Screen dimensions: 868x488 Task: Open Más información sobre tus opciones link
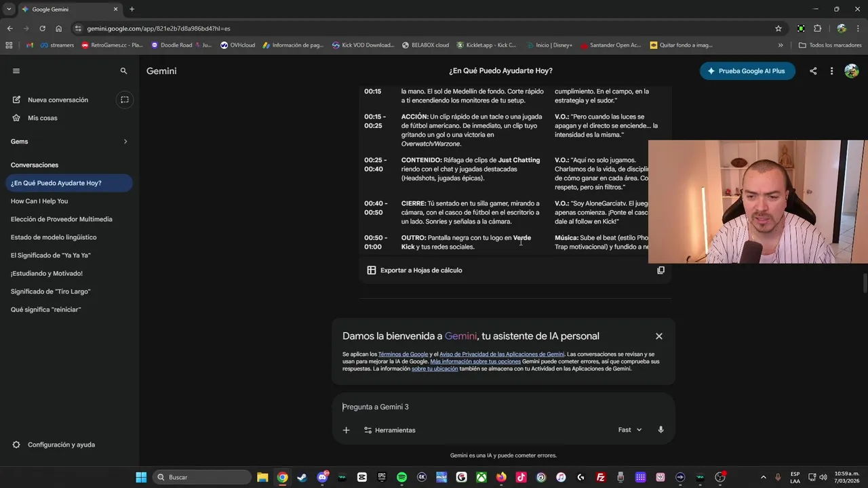(475, 362)
